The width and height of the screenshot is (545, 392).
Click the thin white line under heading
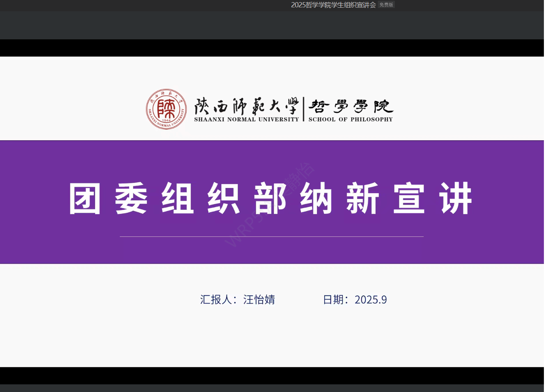click(271, 236)
